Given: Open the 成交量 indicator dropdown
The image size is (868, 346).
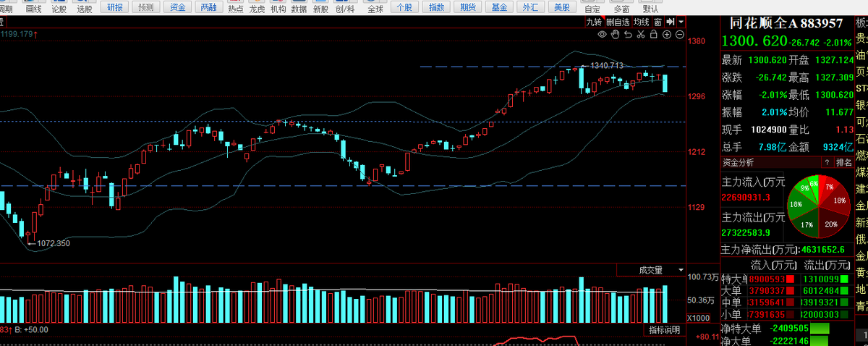Looking at the screenshot, I should tap(681, 270).
